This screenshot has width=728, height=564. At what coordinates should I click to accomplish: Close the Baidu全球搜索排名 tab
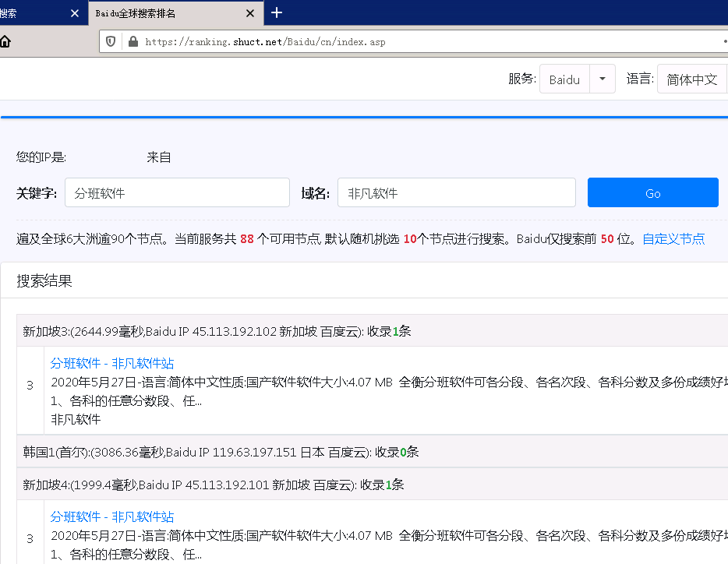point(250,13)
